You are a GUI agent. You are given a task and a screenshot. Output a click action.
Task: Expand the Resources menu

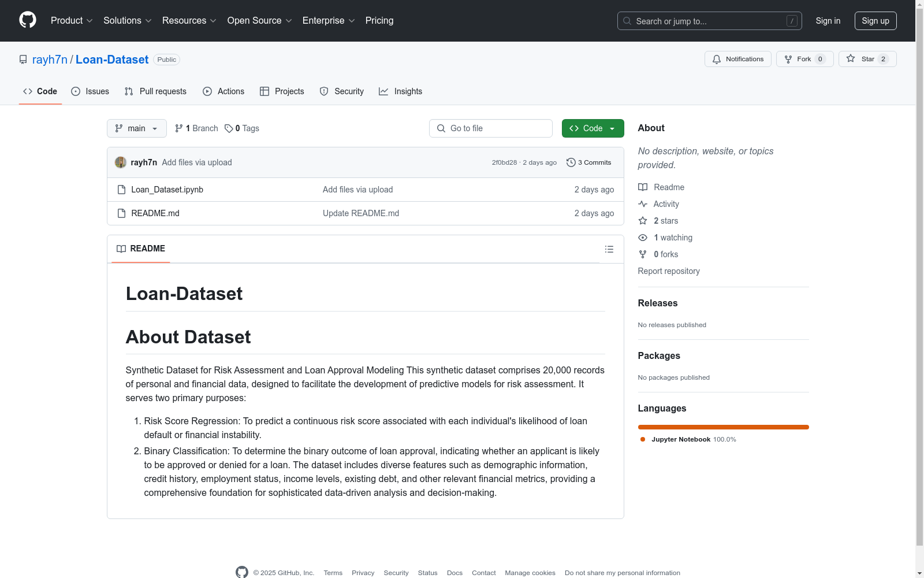click(x=189, y=20)
